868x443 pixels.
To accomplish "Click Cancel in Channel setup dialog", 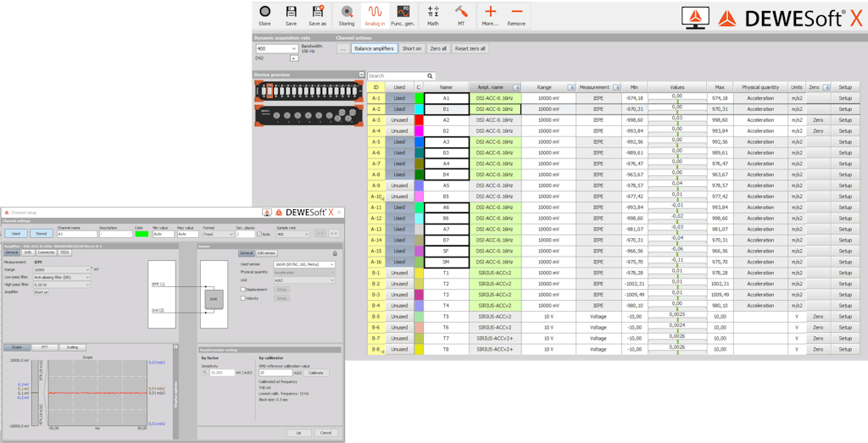I will click(x=325, y=433).
